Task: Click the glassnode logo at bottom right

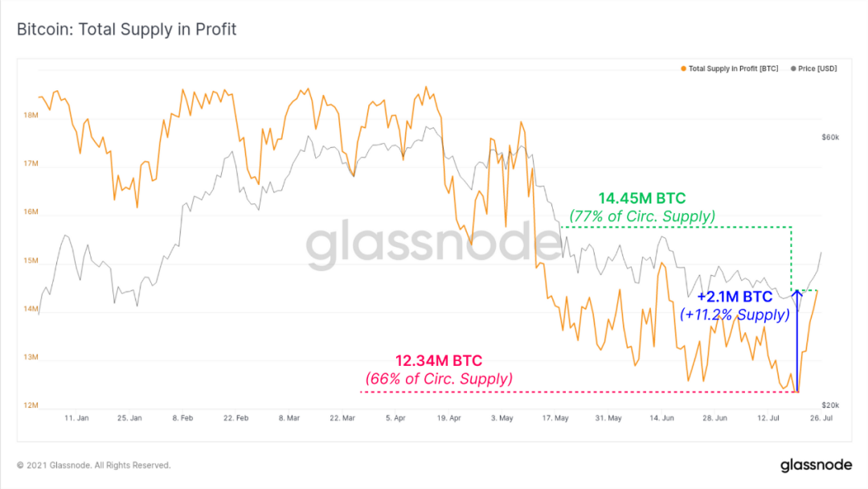Action: pos(816,465)
